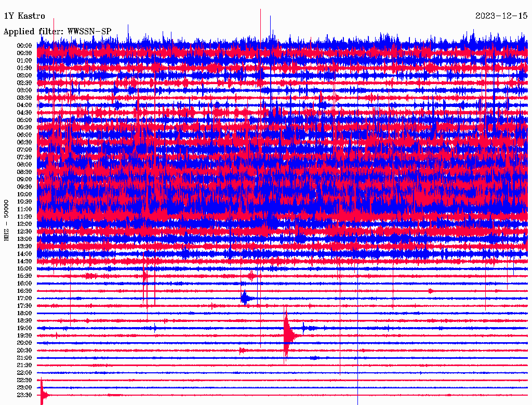Select the 00:00 time label
This screenshot has height=405, width=532.
tap(24, 46)
